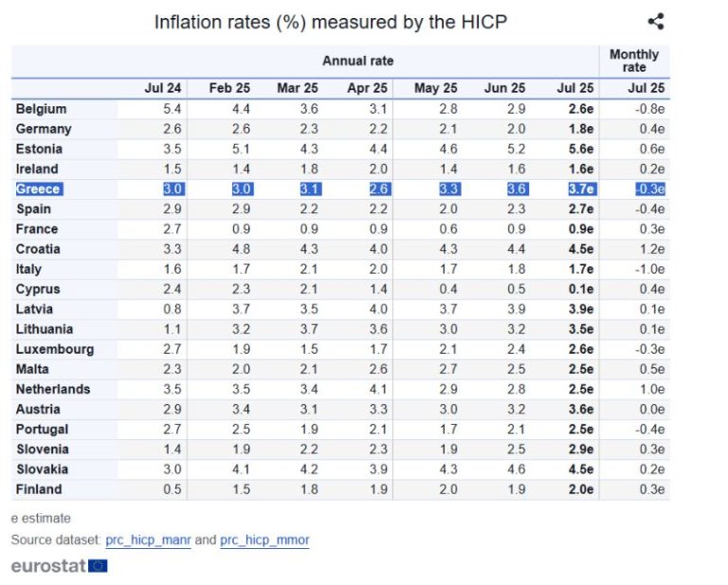The width and height of the screenshot is (728, 585).
Task: Click the Belgium row label
Action: [41, 109]
